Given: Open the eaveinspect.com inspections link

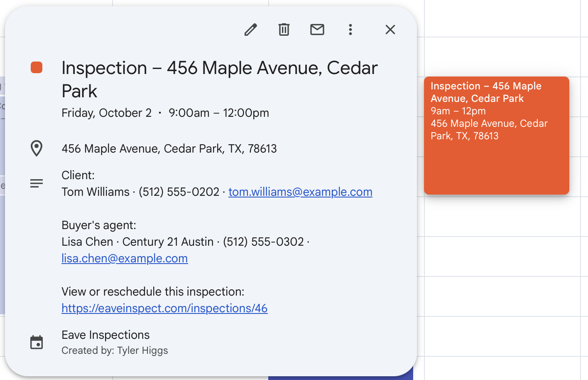Looking at the screenshot, I should coord(164,308).
